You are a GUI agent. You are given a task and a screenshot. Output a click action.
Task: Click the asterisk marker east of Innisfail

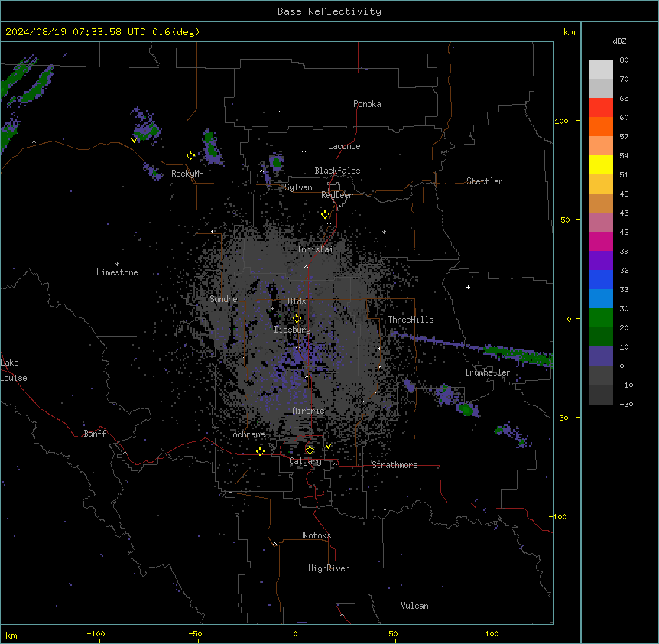[384, 232]
